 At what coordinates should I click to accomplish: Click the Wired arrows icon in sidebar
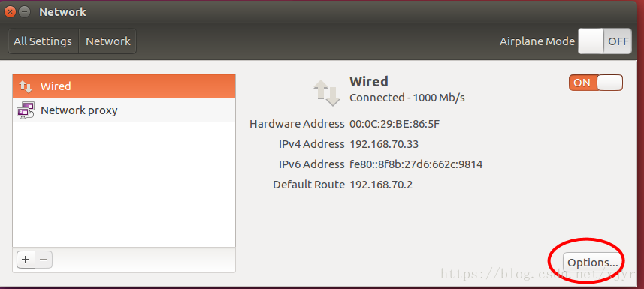[x=26, y=86]
